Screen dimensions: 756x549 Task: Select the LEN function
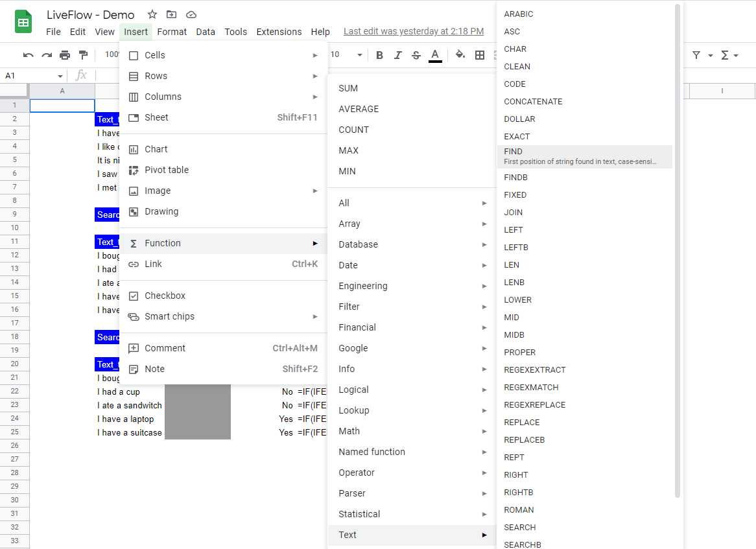pos(585,265)
